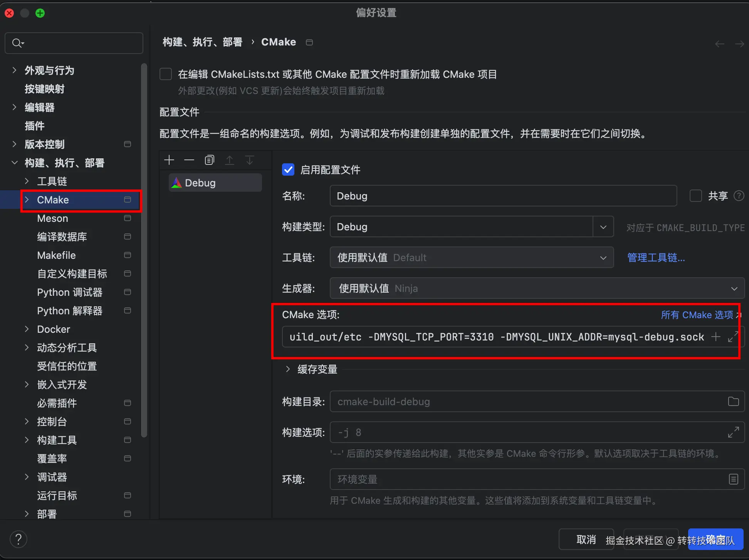The image size is (749, 560).
Task: Click the settings search field
Action: 77,43
